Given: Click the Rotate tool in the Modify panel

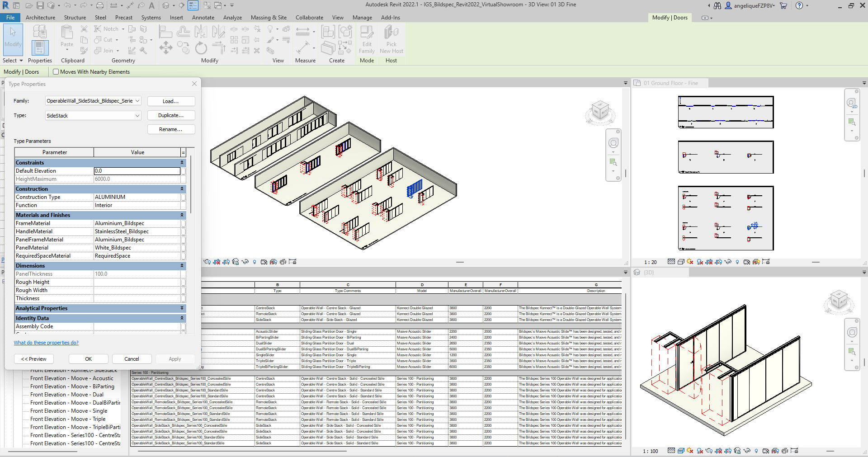Looking at the screenshot, I should point(201,48).
